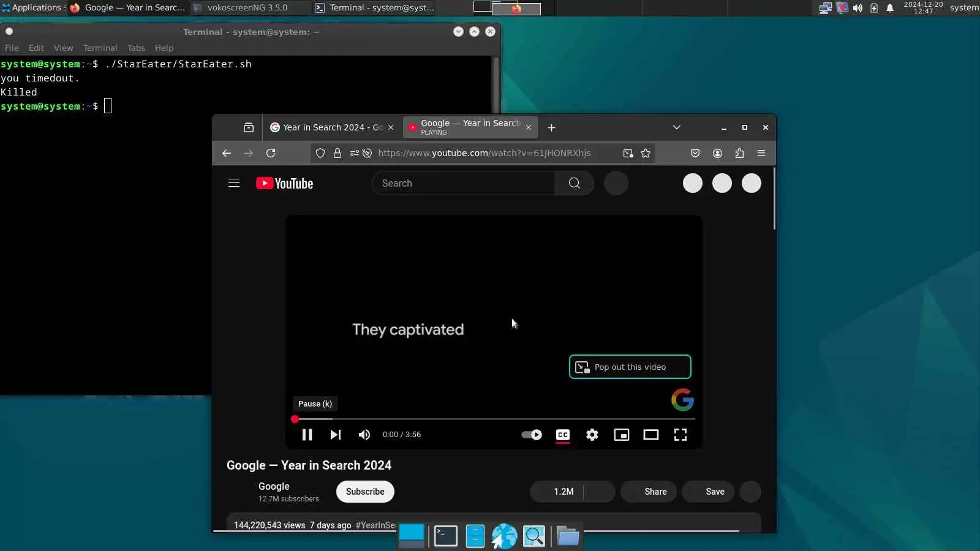Focus the YouTube search field
The image size is (980, 551).
click(463, 183)
